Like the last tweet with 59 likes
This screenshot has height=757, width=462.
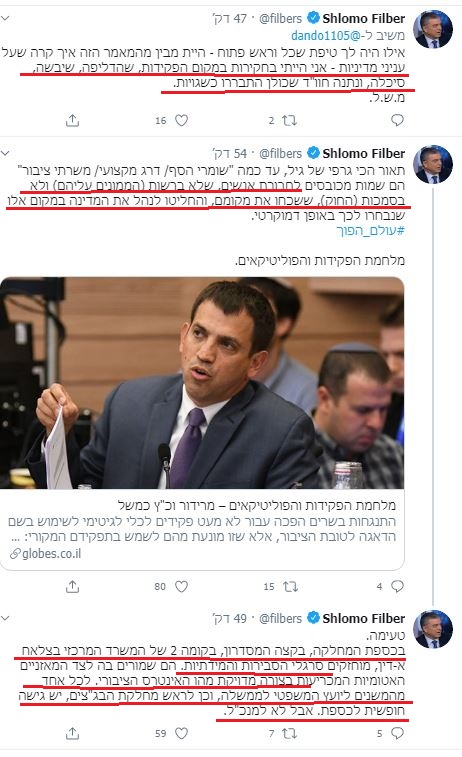pos(182,733)
